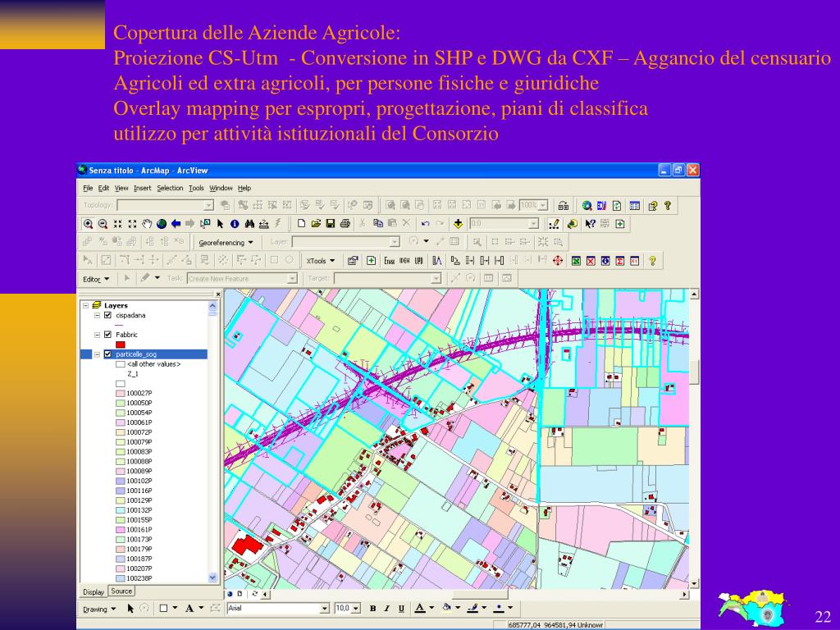Select the Measure tool

click(x=263, y=224)
